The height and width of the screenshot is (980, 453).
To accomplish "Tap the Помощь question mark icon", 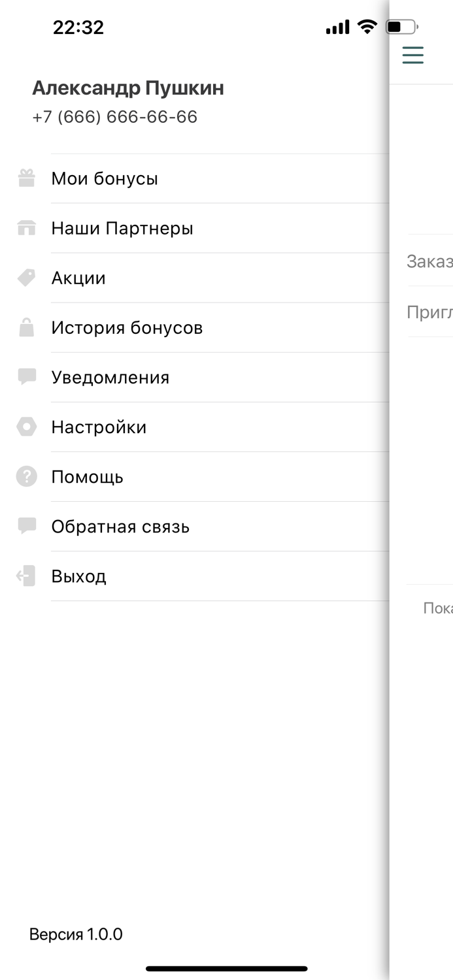I will click(25, 476).
